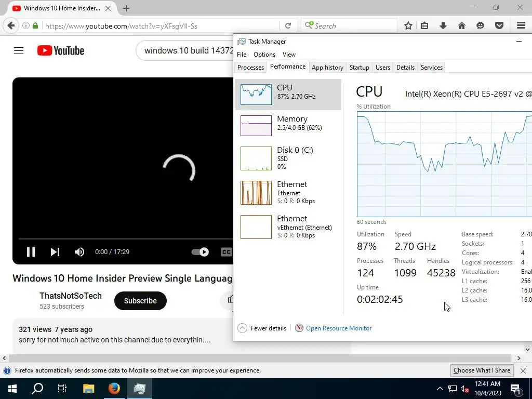Show hidden system tray icons
The image size is (532, 399).
coord(440,389)
